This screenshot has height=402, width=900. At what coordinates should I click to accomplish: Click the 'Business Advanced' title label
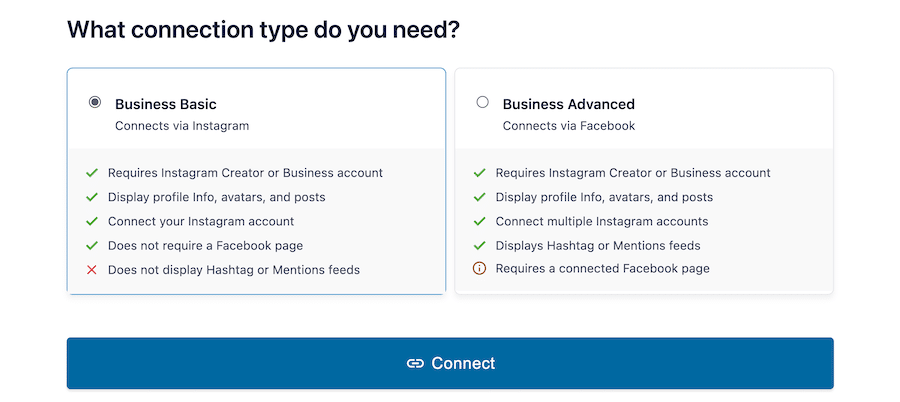coord(568,104)
